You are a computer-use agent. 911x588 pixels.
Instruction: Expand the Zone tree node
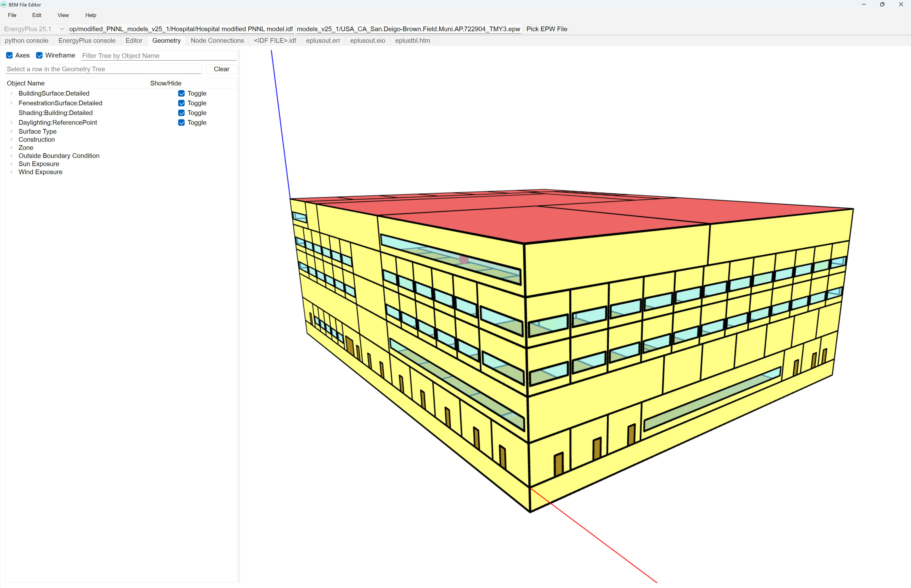pos(12,148)
